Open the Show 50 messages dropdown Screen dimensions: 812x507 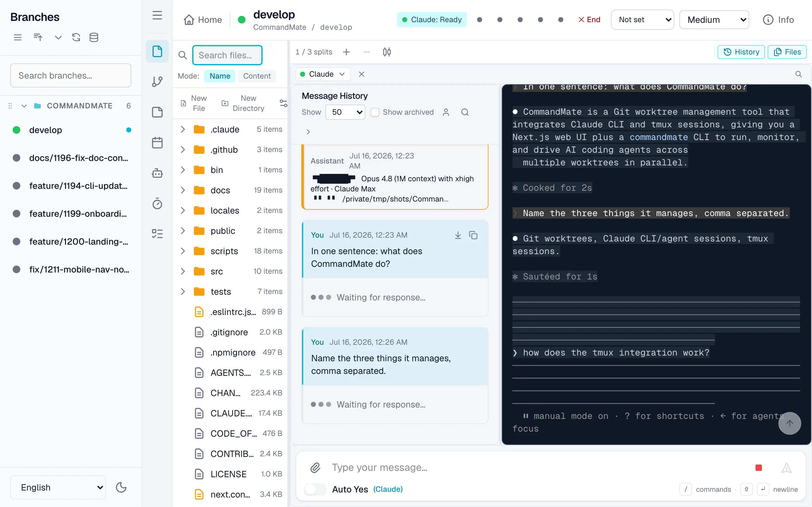point(345,112)
